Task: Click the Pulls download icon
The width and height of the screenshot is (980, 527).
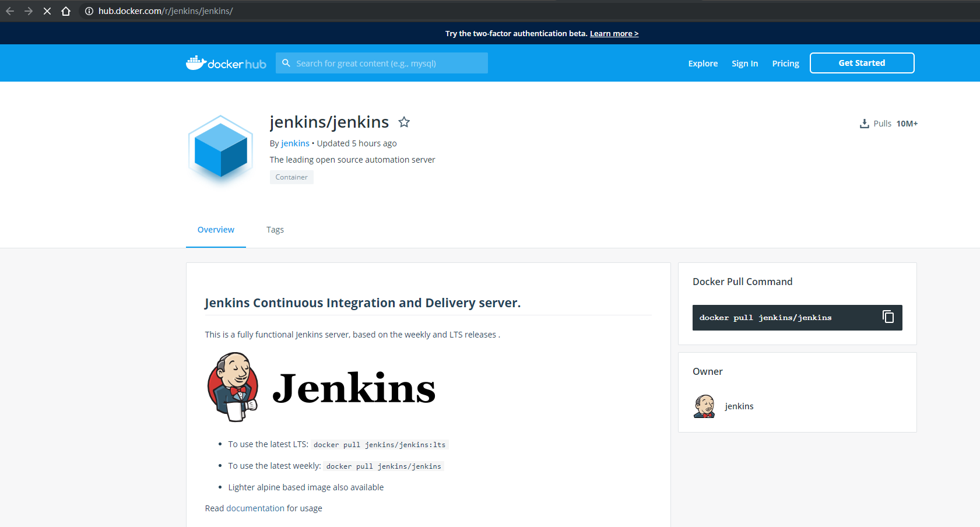Action: click(x=865, y=124)
